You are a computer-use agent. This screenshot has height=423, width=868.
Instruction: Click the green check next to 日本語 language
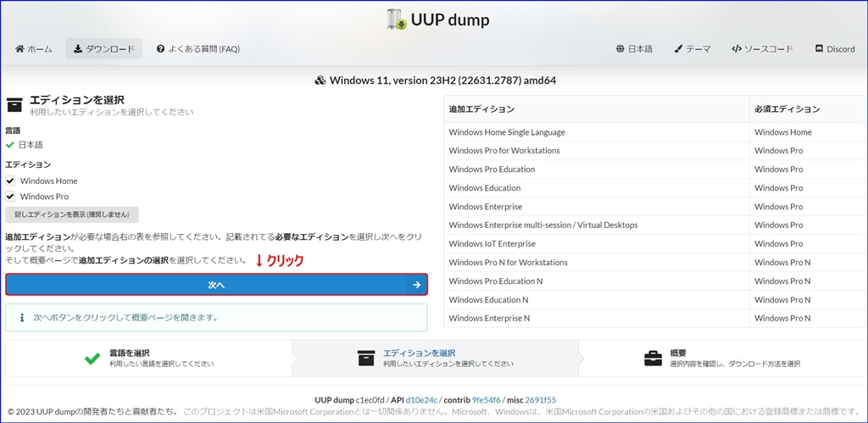click(10, 145)
